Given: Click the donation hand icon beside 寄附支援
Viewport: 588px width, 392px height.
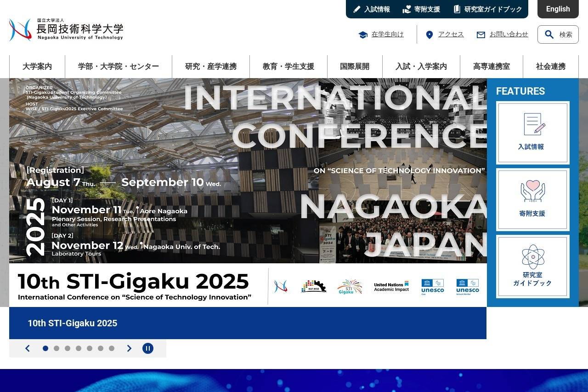Looking at the screenshot, I should [407, 9].
